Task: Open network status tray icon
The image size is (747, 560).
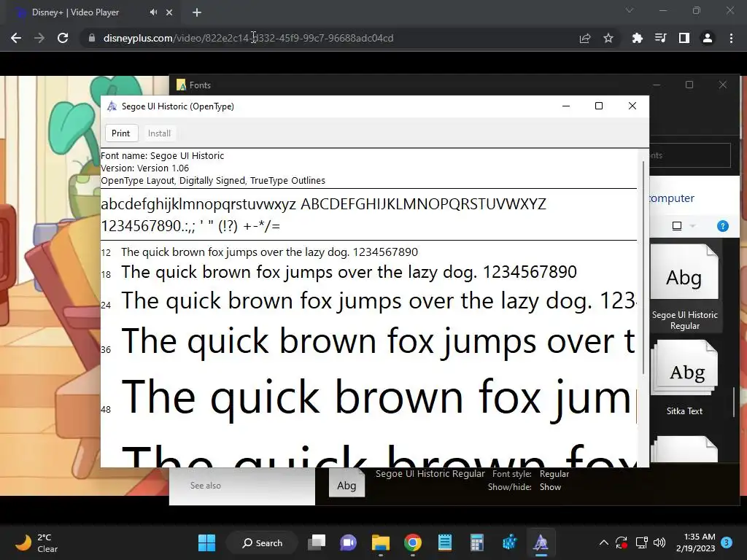Action: (x=642, y=542)
